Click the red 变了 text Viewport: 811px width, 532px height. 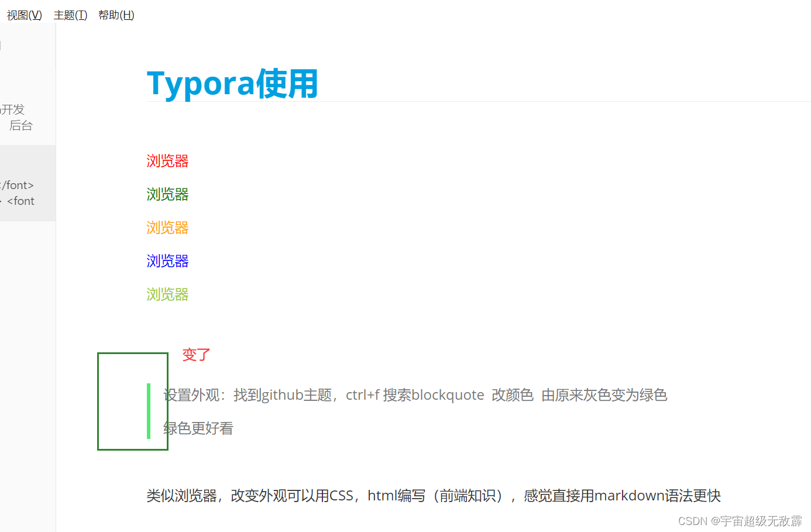[x=195, y=355]
